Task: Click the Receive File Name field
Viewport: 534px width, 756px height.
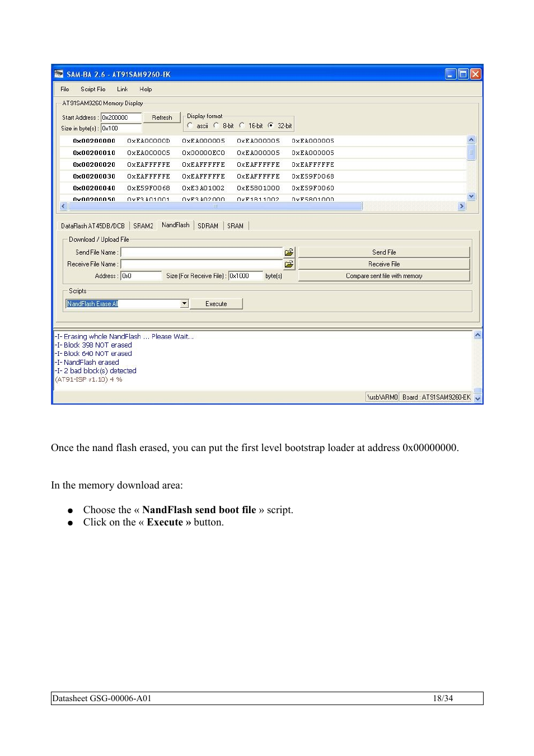Action: [x=202, y=264]
